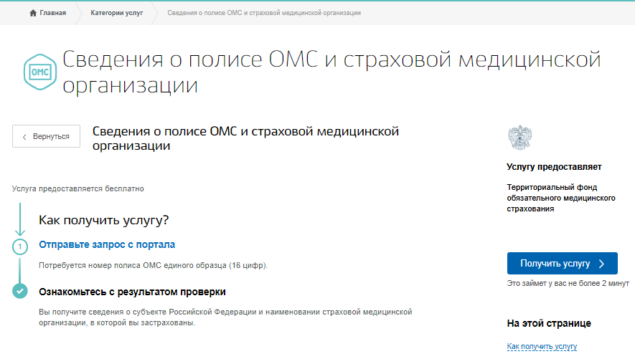The height and width of the screenshot is (364, 635).
Task: Click the right chevron on Получить услугу
Action: 602,264
